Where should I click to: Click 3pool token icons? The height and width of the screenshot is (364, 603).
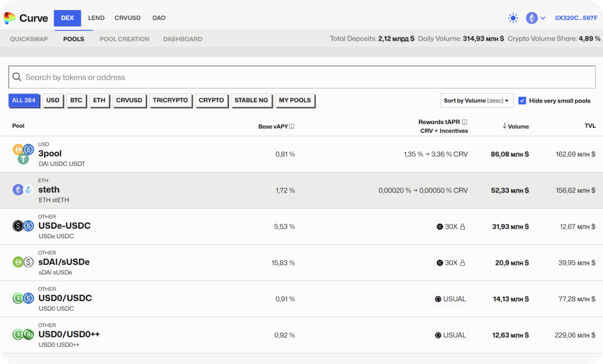tap(23, 154)
